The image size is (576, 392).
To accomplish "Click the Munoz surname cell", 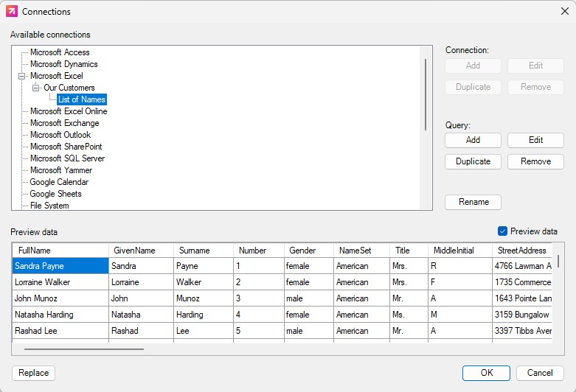I will click(x=204, y=298).
